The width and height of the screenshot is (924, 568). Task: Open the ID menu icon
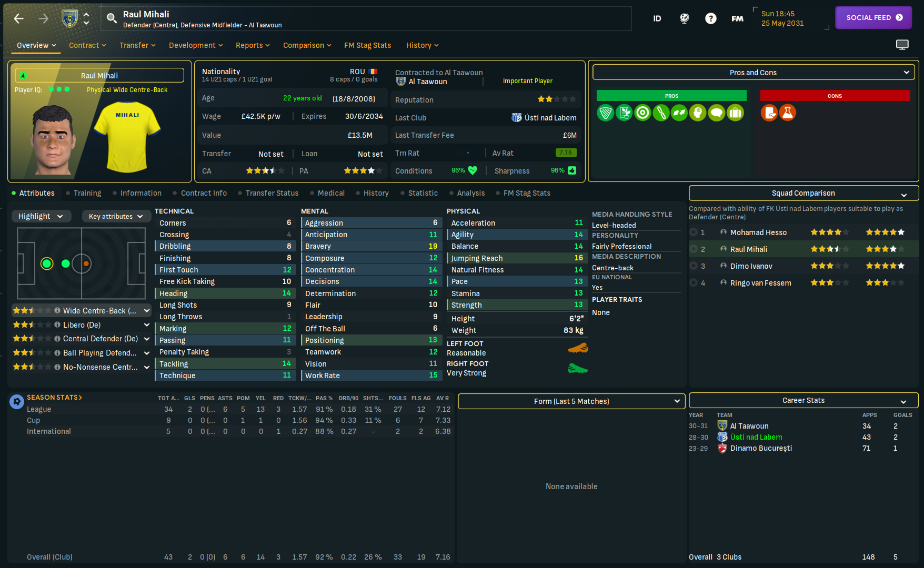pyautogui.click(x=657, y=19)
